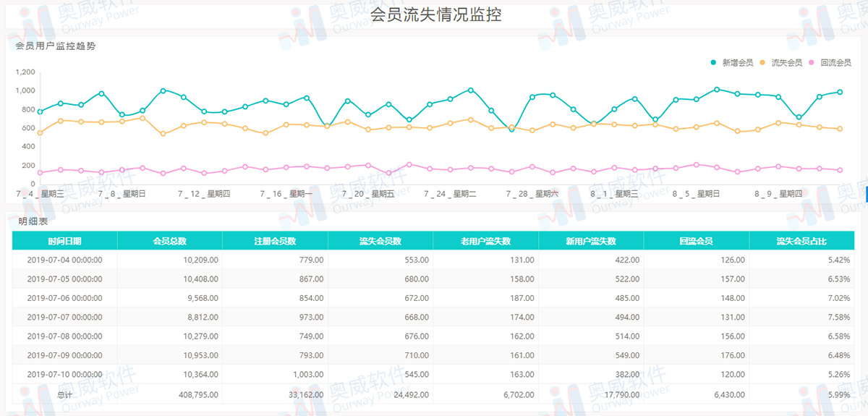This screenshot has height=416, width=868.
Task: Click the 8_5_星期日 axis label
Action: (696, 194)
